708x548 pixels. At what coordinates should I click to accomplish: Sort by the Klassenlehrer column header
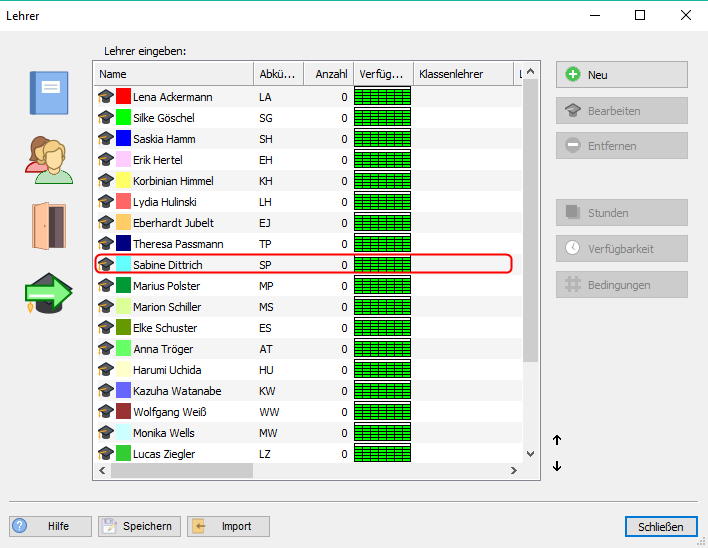pos(464,74)
